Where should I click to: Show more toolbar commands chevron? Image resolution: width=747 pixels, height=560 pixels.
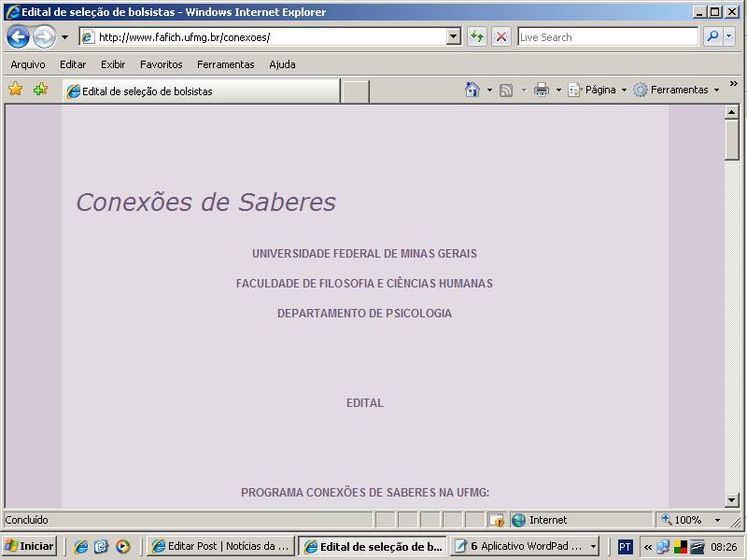(734, 84)
